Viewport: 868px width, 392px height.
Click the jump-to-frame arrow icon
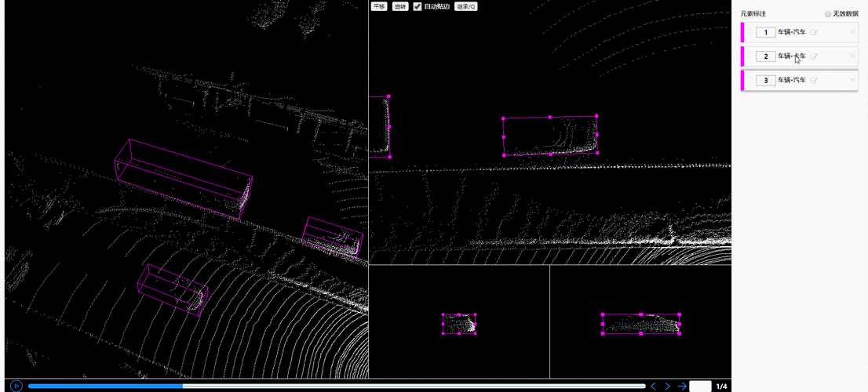[682, 386]
